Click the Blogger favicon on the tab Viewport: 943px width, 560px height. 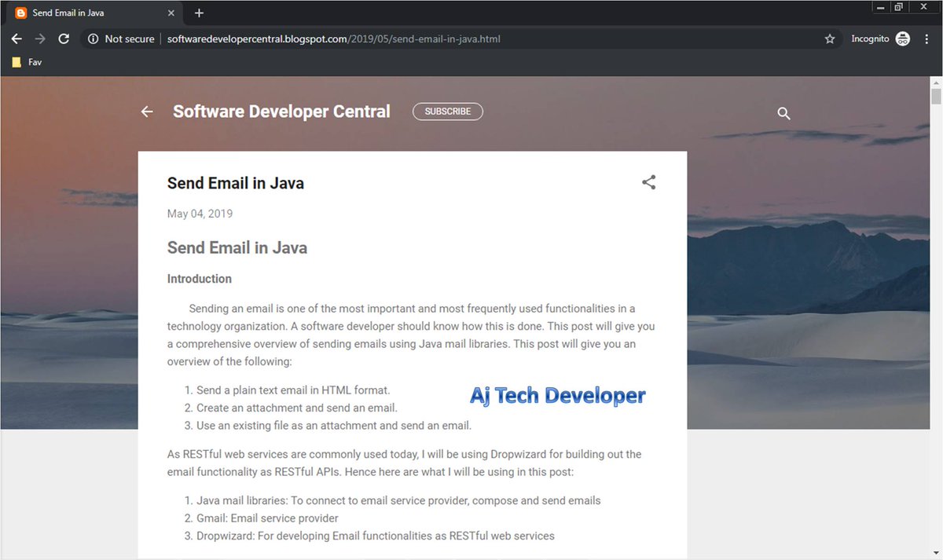coord(20,13)
